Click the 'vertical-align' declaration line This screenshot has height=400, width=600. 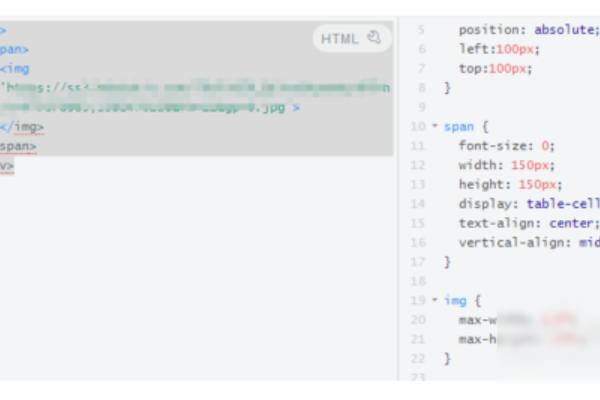click(527, 242)
